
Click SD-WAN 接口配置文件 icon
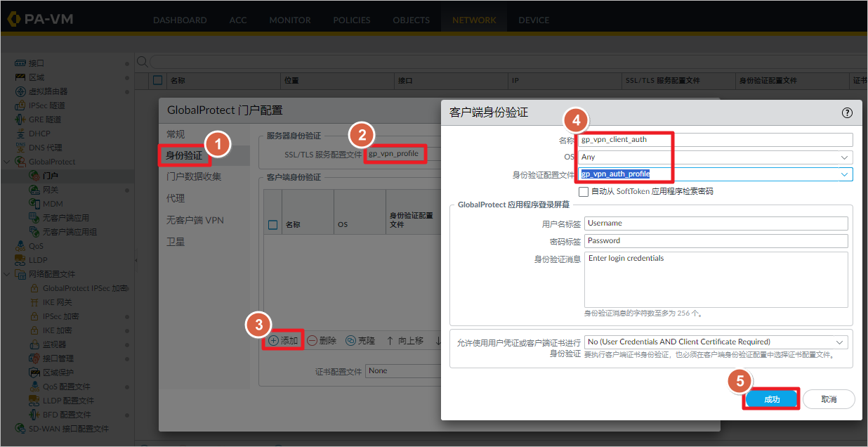[x=20, y=429]
